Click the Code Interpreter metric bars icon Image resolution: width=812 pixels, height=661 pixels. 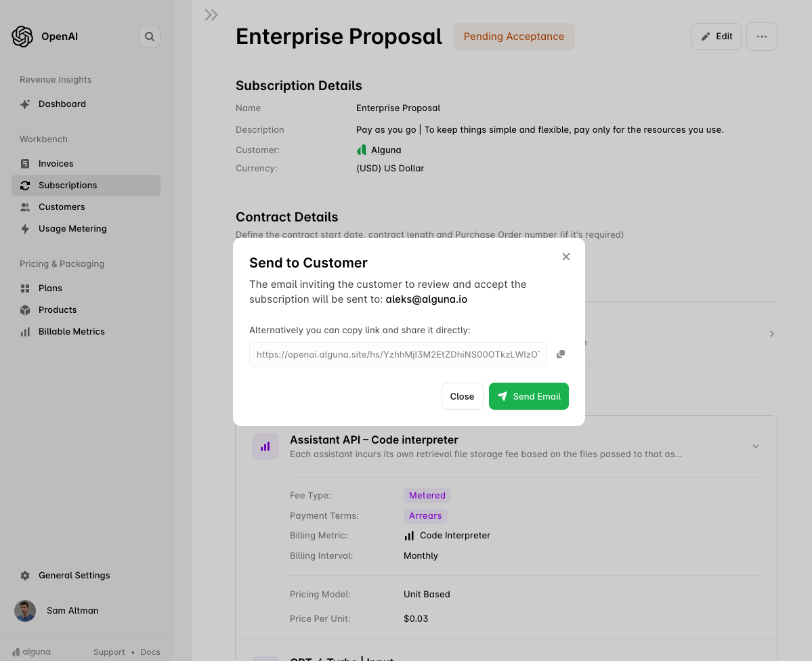[409, 536]
